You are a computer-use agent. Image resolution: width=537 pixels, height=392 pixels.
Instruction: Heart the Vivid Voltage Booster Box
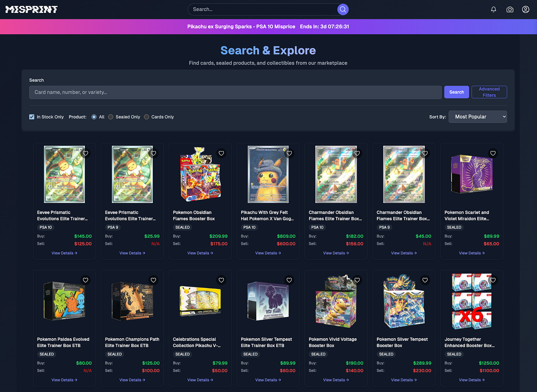click(x=357, y=280)
